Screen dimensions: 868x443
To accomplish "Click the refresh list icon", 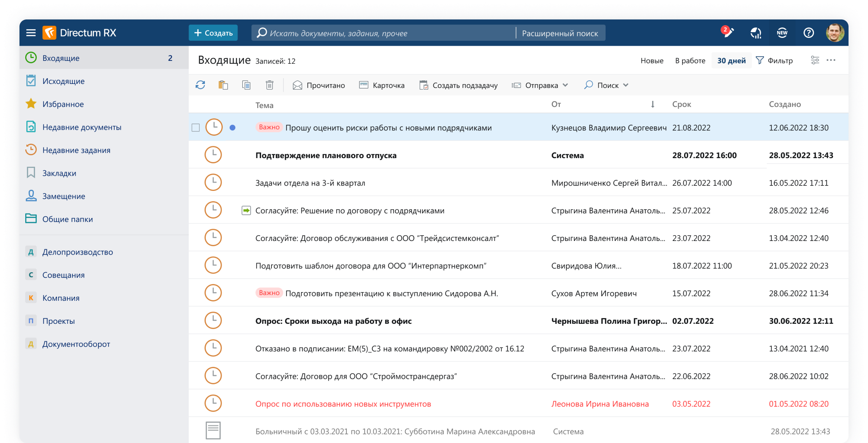I will pos(200,85).
